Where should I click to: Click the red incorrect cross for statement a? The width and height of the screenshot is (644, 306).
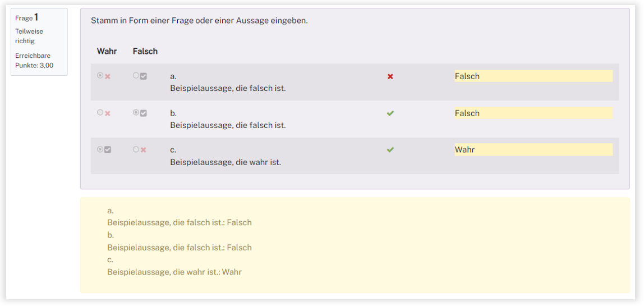(x=390, y=76)
